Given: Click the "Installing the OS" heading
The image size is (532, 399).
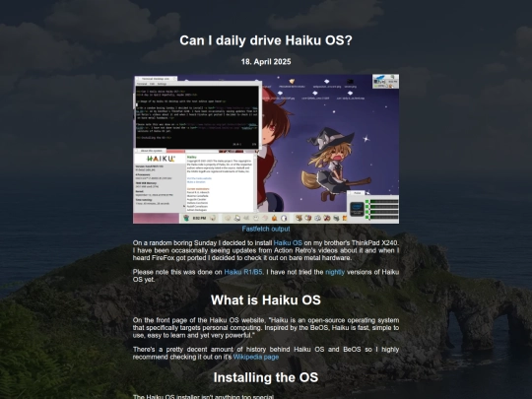Looking at the screenshot, I should click(x=266, y=377).
